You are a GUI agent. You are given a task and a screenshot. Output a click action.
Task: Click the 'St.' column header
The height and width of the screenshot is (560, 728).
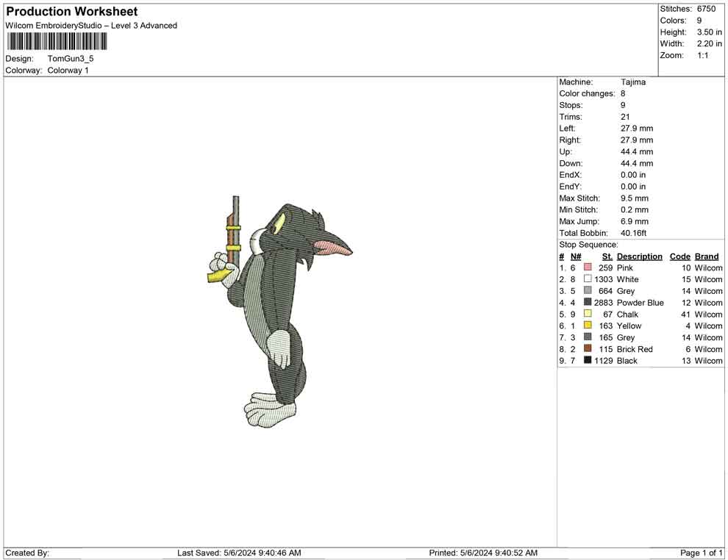click(x=607, y=256)
